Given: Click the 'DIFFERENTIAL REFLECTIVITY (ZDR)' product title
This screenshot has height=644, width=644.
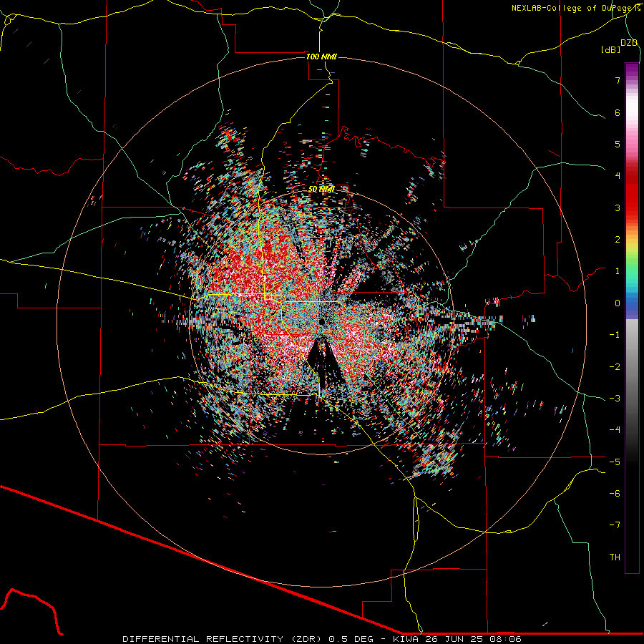Looking at the screenshot, I should (223, 639).
